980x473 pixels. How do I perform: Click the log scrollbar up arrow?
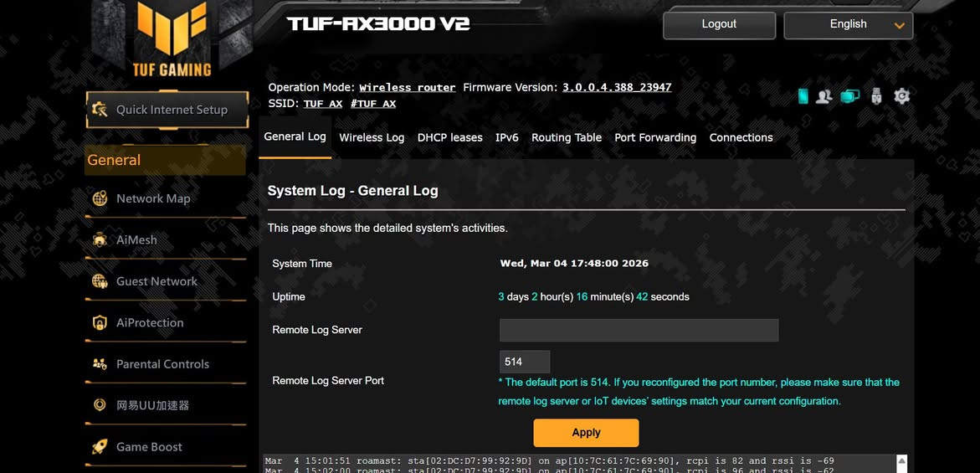tap(901, 461)
